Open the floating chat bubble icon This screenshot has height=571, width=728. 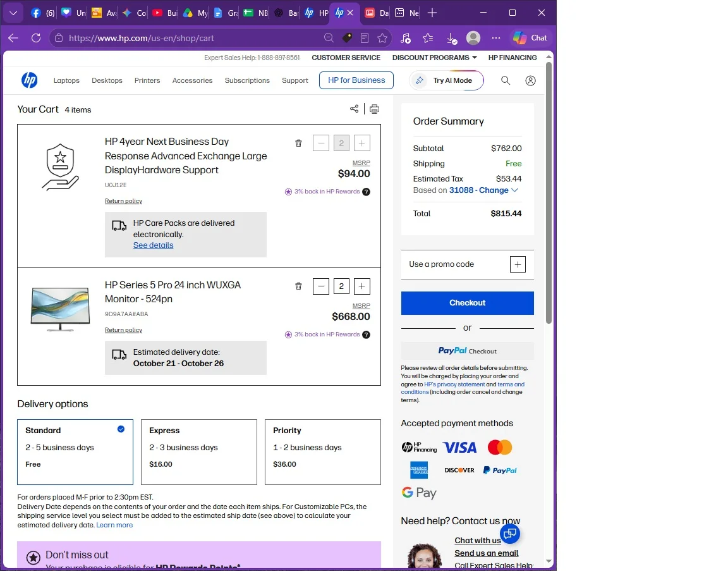coord(510,533)
